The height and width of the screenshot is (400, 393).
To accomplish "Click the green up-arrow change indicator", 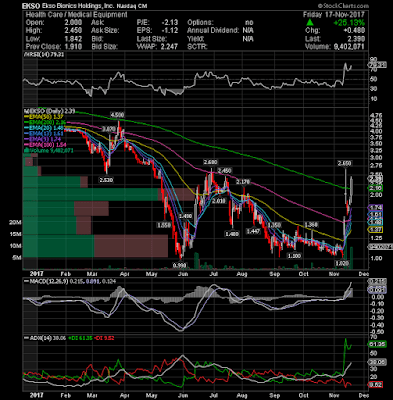I will point(310,23).
